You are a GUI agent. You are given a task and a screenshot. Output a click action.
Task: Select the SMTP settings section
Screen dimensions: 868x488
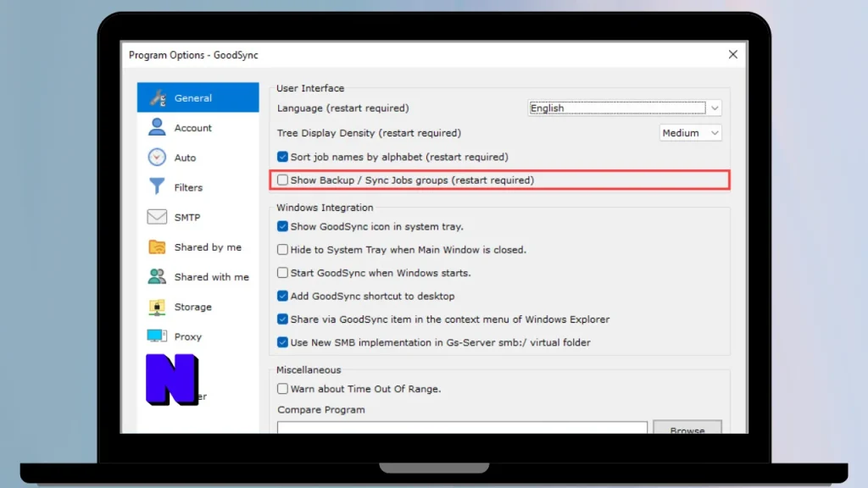(x=198, y=218)
